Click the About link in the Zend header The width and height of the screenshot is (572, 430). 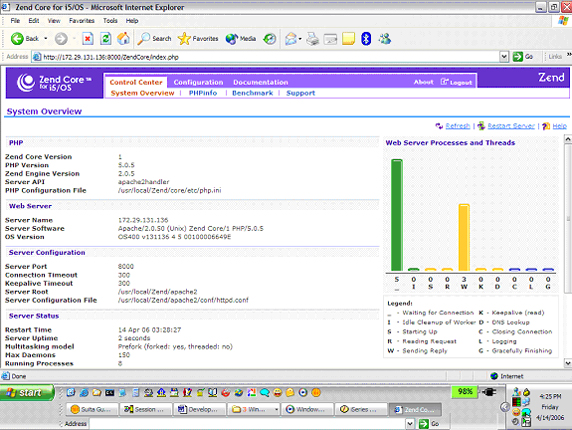[x=424, y=82]
